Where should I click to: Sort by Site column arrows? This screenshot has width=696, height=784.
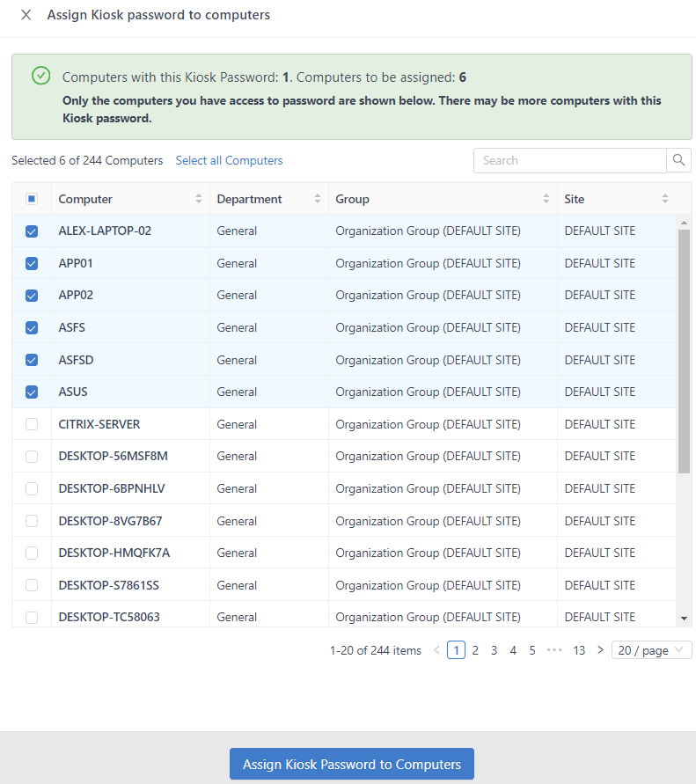point(665,199)
